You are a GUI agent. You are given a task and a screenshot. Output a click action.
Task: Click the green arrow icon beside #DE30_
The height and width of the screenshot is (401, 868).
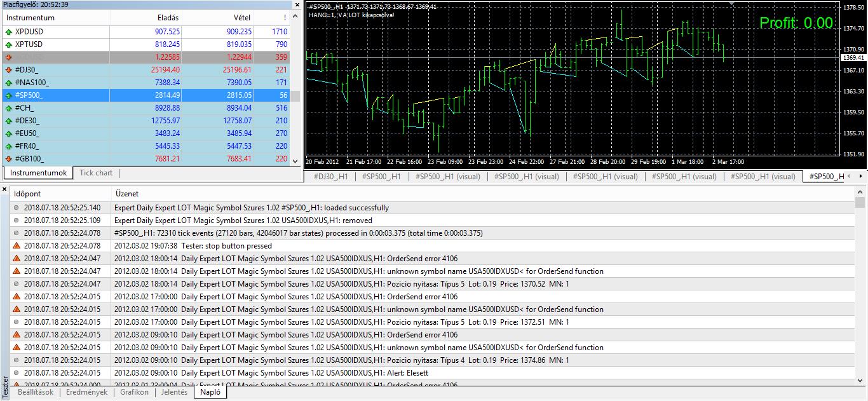point(8,121)
